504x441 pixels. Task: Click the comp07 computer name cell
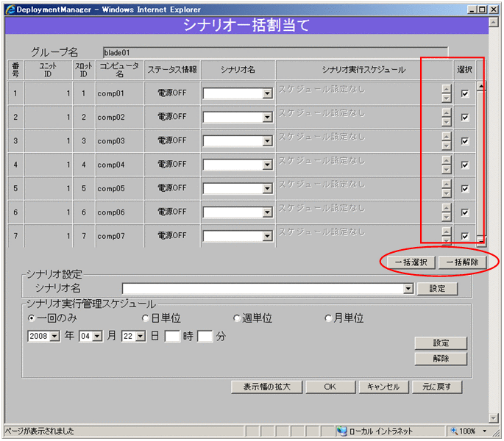point(120,236)
